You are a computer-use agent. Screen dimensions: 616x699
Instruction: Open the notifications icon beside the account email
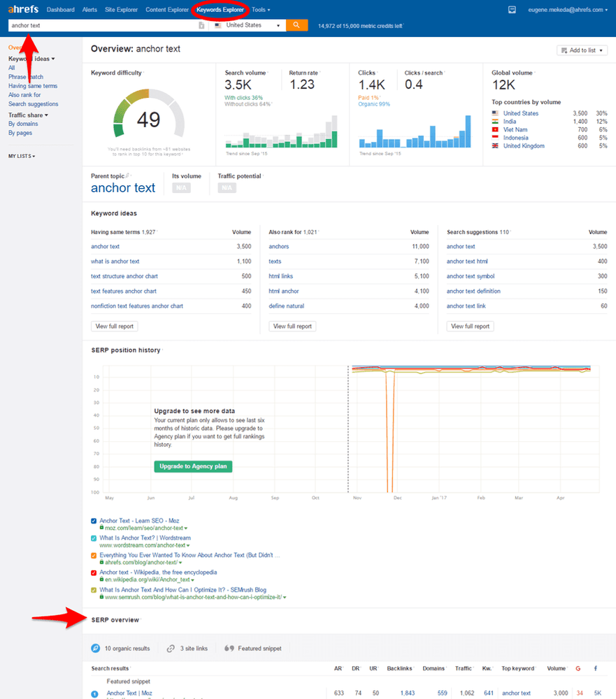coord(513,10)
